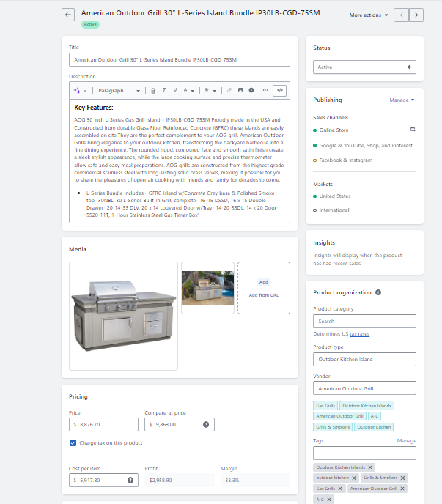Open the Online Store schedule calendar icon
442x504 pixels.
[x=413, y=130]
